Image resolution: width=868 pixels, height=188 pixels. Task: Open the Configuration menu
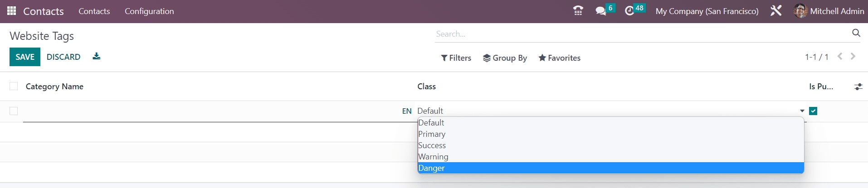click(x=149, y=11)
